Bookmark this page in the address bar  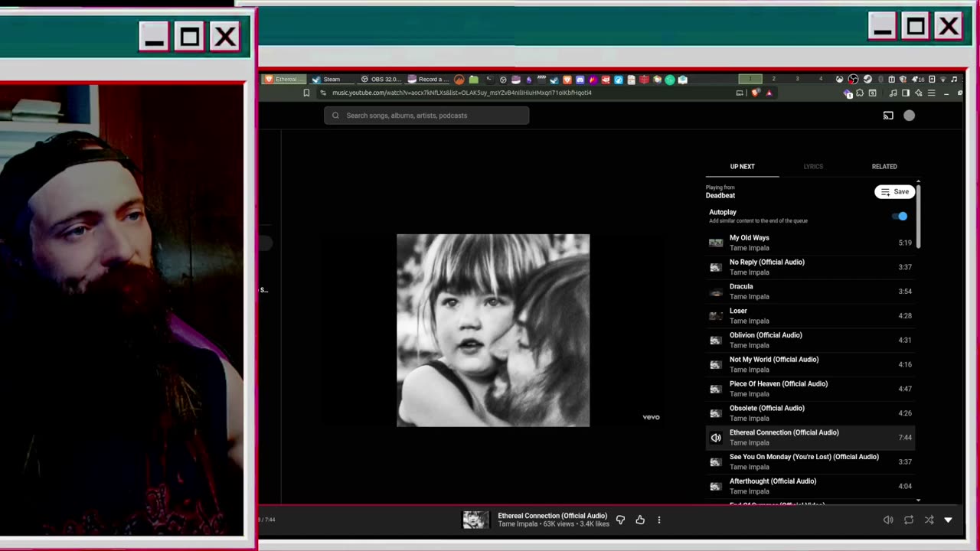coord(306,93)
